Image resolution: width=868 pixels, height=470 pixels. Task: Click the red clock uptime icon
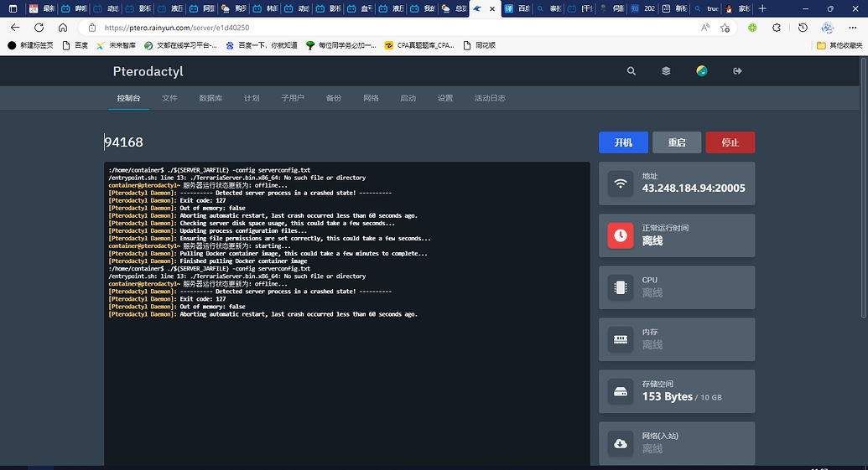click(x=621, y=235)
